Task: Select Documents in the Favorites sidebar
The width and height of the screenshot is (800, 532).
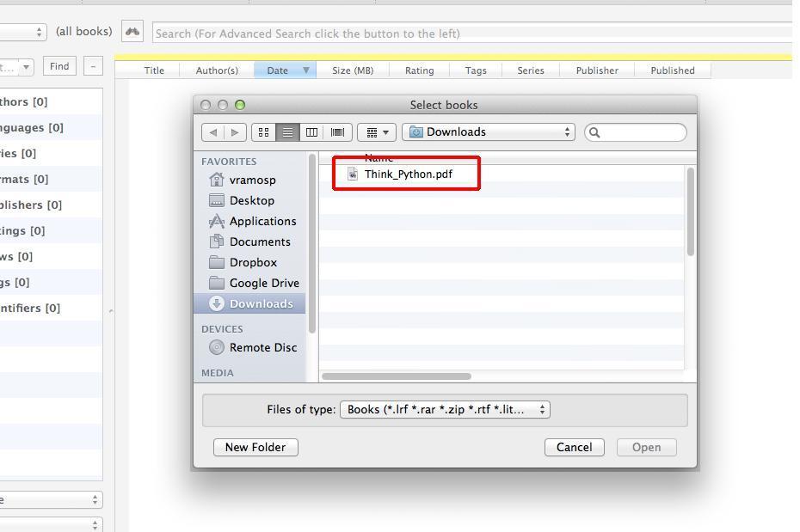Action: tap(259, 242)
